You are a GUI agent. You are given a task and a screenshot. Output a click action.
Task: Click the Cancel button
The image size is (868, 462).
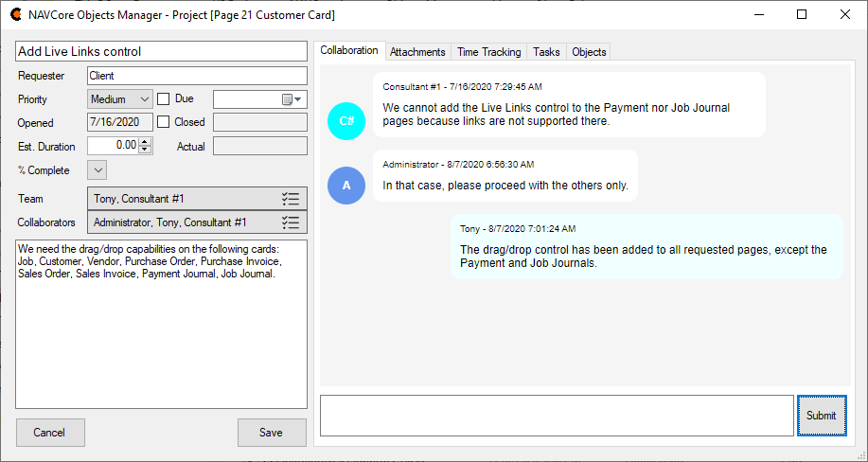click(50, 433)
